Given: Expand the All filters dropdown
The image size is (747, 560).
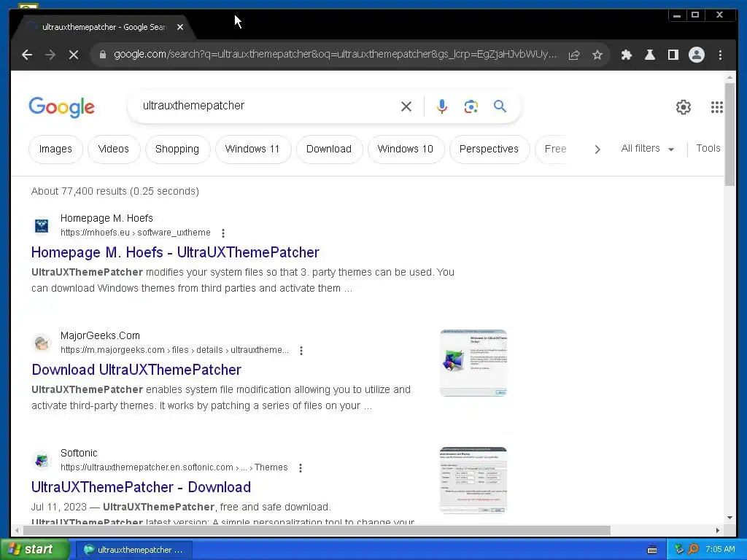Looking at the screenshot, I should tap(648, 149).
